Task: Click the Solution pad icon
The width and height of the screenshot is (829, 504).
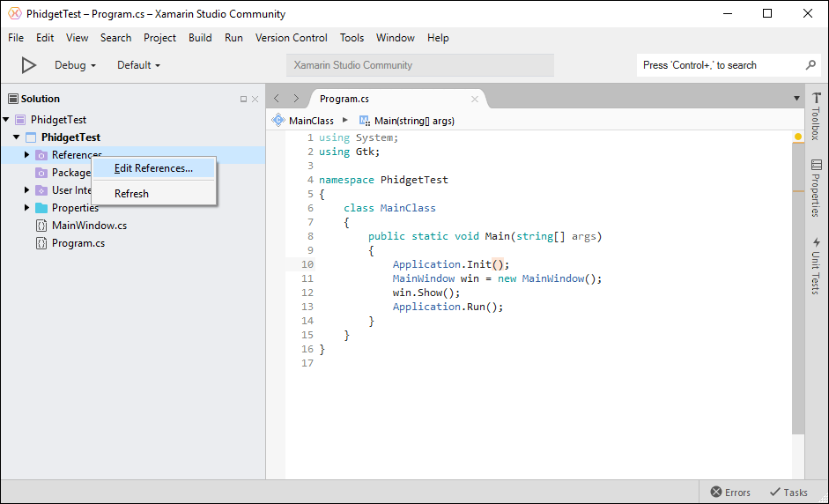Action: point(13,99)
